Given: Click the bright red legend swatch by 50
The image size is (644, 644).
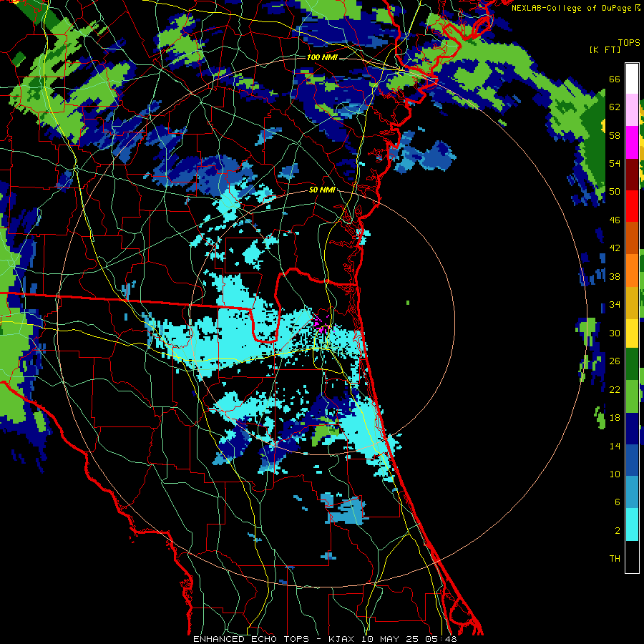Looking at the screenshot, I should [x=632, y=206].
